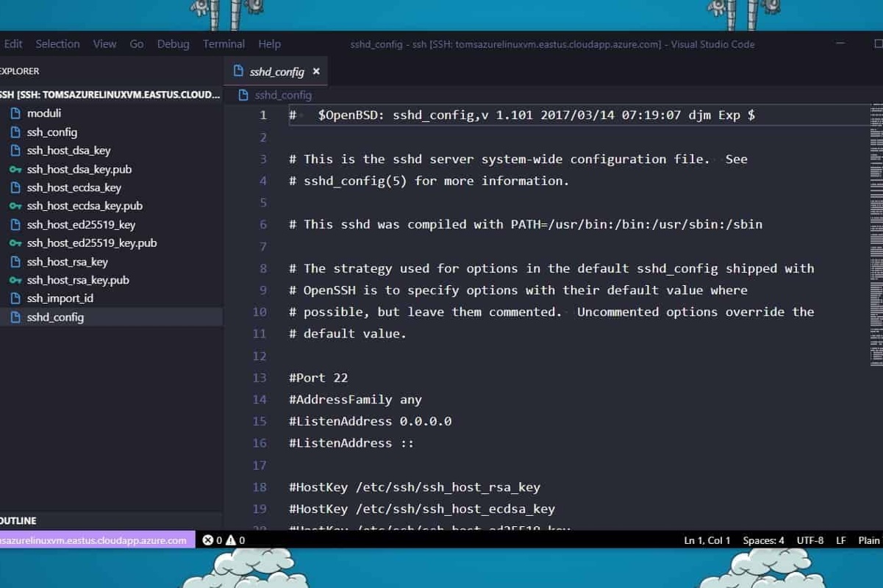
Task: Place cursor on #HostKey ssh_host_rsa_key line
Action: (415, 487)
